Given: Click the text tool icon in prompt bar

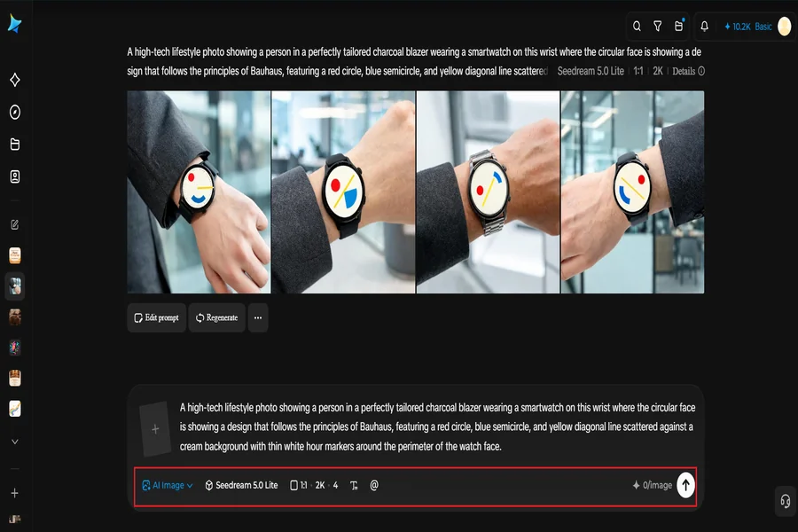Looking at the screenshot, I should [x=354, y=486].
